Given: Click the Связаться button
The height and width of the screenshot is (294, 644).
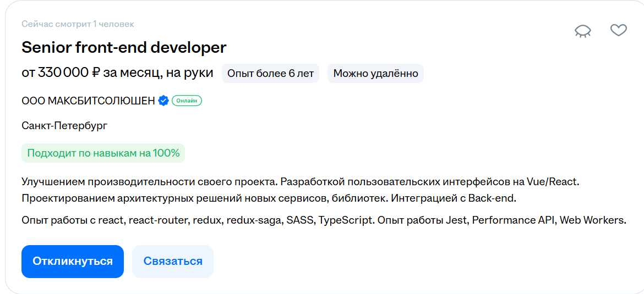Looking at the screenshot, I should [x=173, y=262].
